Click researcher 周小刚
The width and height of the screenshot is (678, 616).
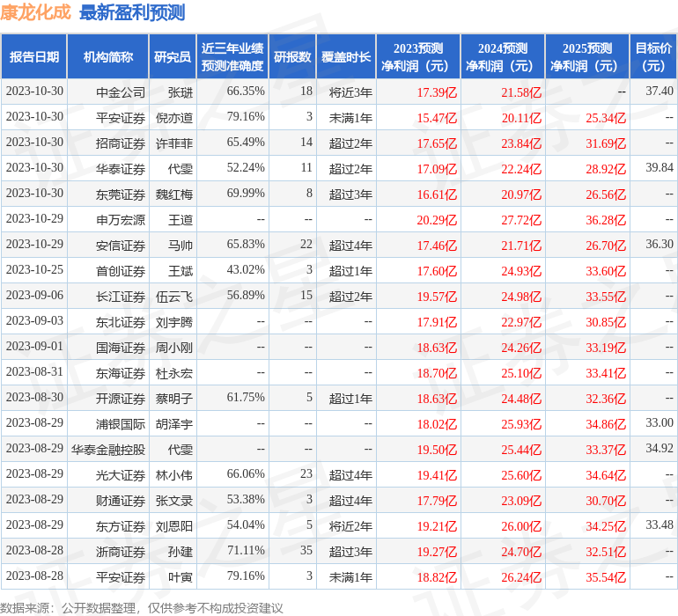(173, 347)
